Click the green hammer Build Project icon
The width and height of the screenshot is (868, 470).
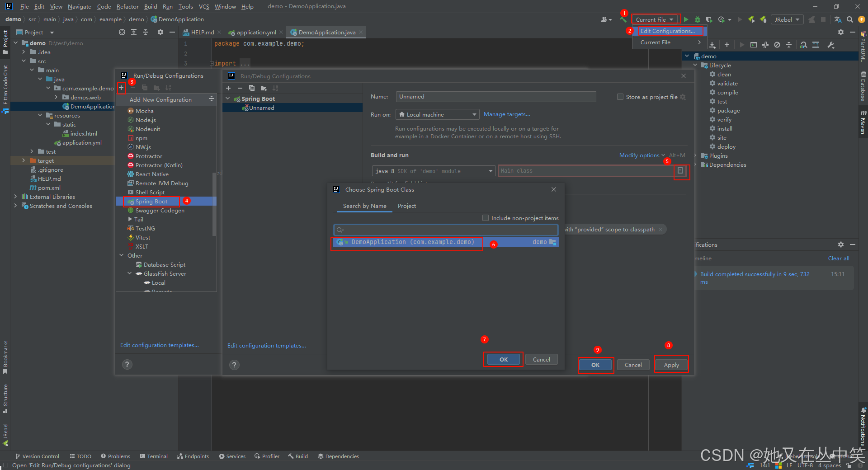coord(623,19)
